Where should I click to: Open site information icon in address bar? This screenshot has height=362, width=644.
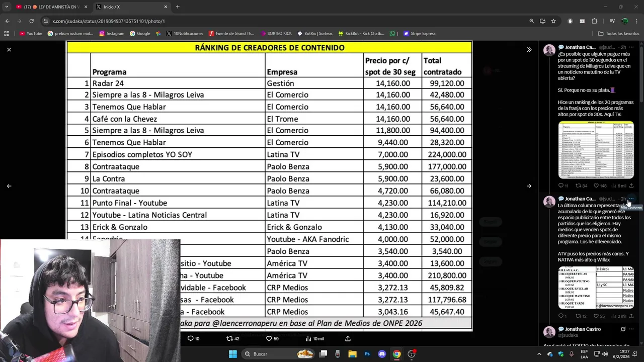click(x=46, y=21)
